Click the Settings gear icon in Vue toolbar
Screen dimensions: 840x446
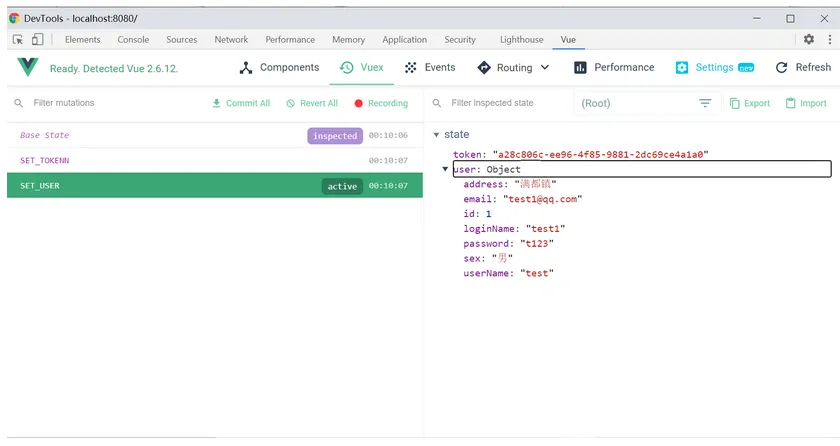coord(681,67)
